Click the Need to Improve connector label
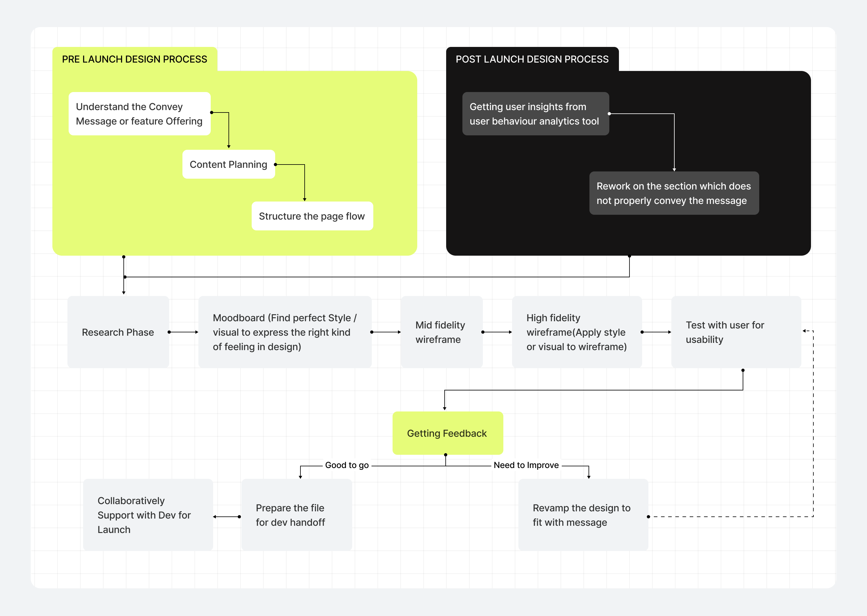The width and height of the screenshot is (867, 616). tap(526, 465)
